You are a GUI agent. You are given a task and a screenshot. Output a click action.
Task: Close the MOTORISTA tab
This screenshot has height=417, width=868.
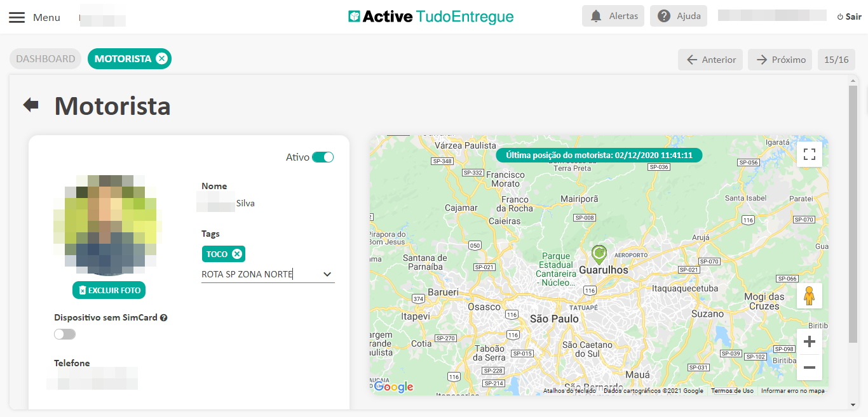(161, 59)
